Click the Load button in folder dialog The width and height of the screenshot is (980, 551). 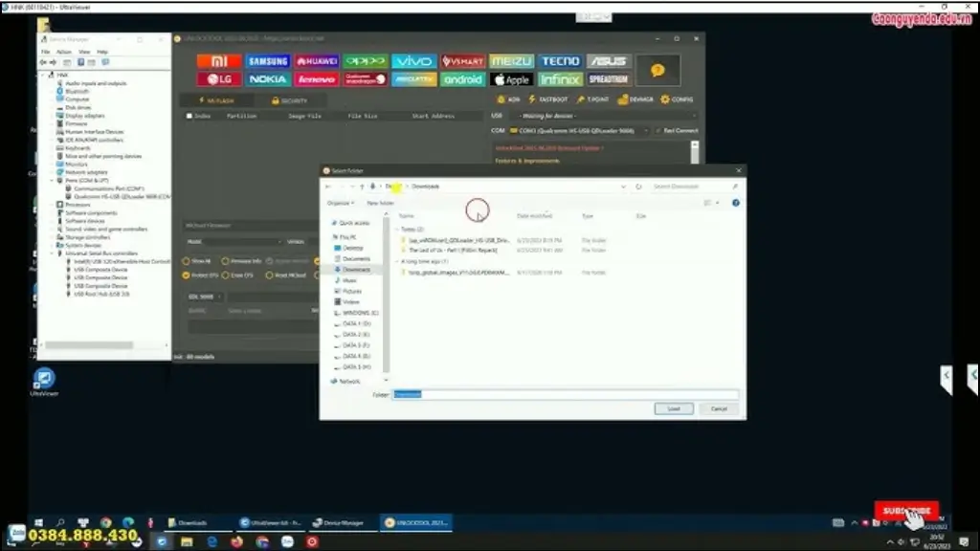click(x=674, y=409)
